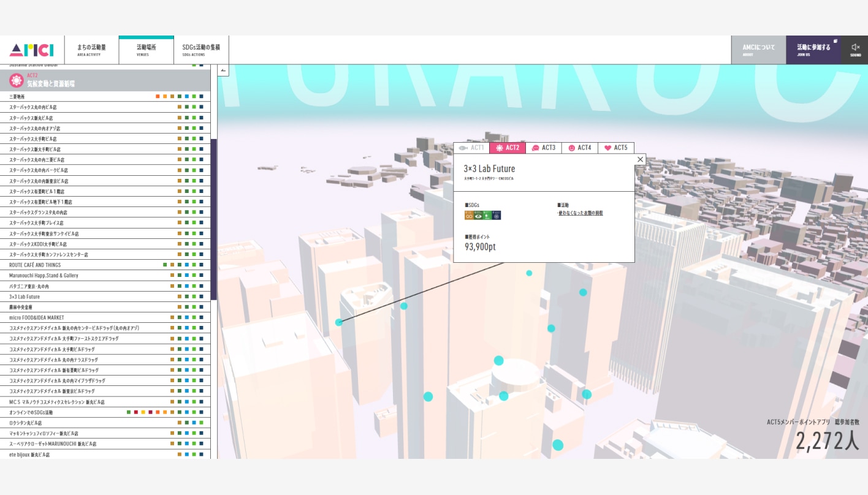The width and height of the screenshot is (868, 495).
Task: Click the 気候変動と資源循環 ACT2 section header
Action: (105, 80)
